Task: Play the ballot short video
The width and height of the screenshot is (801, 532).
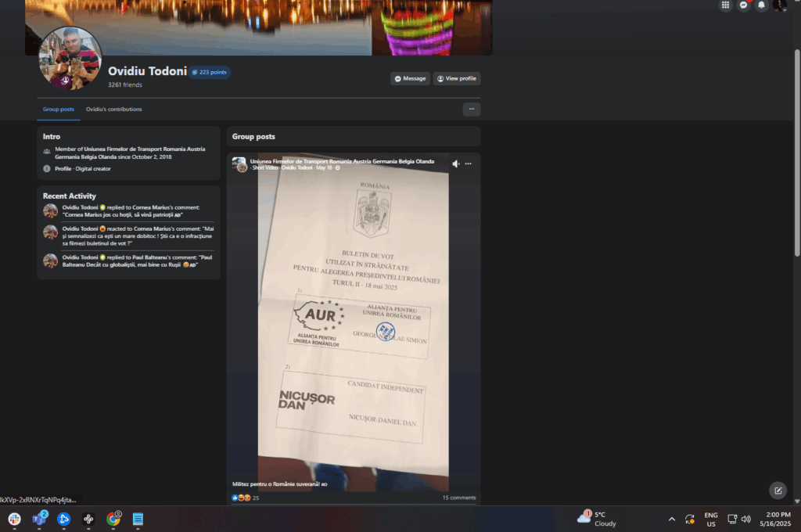Action: pyautogui.click(x=353, y=322)
